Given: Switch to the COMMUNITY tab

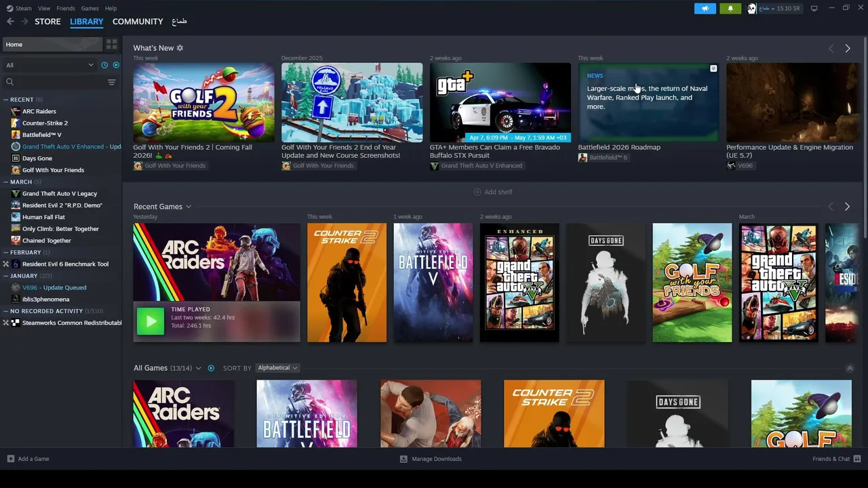Looking at the screenshot, I should (138, 22).
